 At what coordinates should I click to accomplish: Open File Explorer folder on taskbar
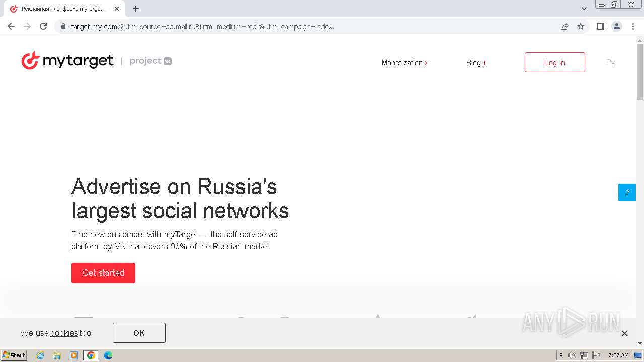[57, 355]
